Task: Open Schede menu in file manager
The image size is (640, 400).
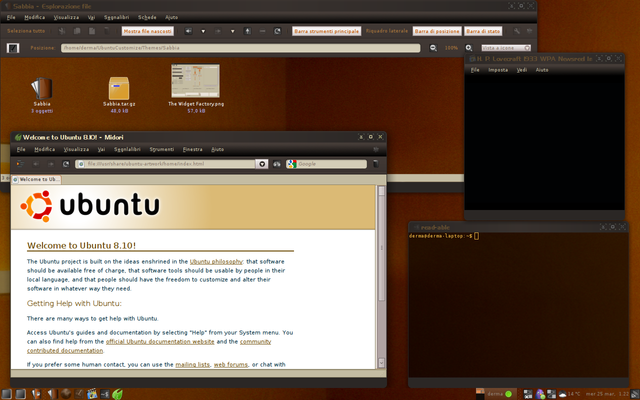Action: [x=147, y=17]
